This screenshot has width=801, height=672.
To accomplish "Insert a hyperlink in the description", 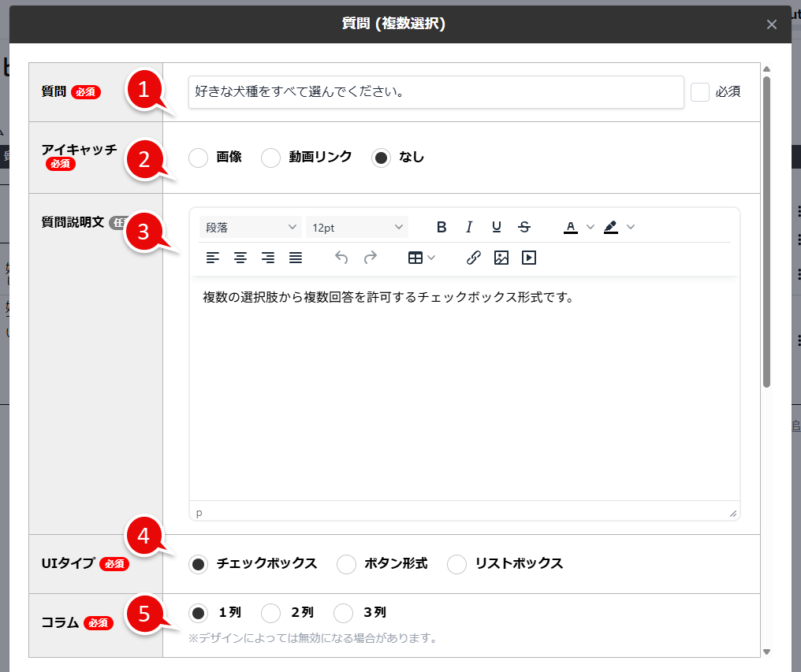I will (474, 258).
